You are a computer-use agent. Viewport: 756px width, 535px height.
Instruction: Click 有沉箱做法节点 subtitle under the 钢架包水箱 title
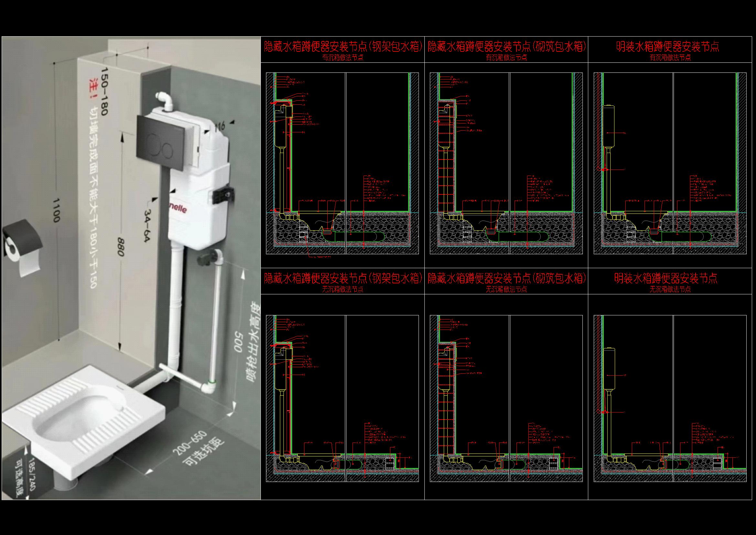click(x=343, y=58)
